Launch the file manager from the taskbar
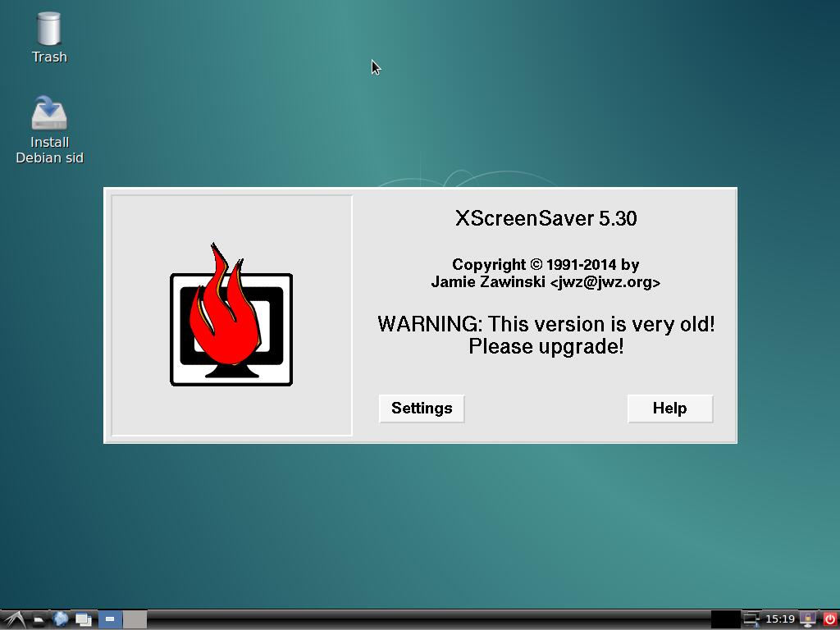 coord(38,620)
